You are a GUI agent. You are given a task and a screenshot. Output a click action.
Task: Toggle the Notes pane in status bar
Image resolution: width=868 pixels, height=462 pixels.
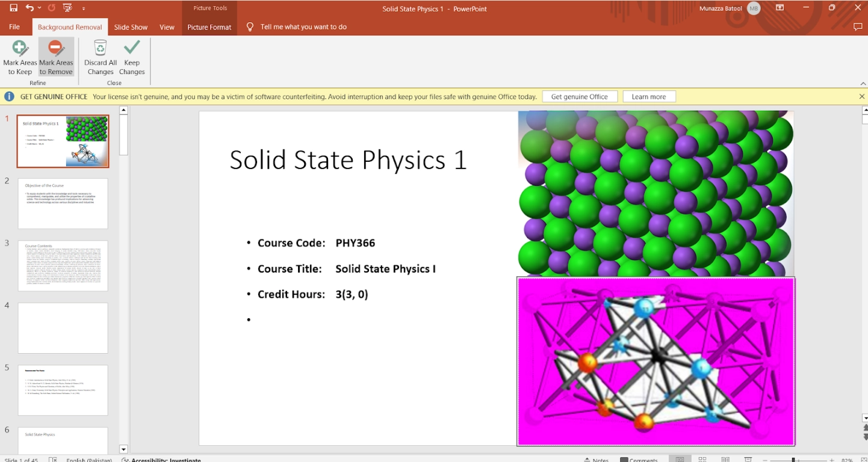click(x=597, y=460)
